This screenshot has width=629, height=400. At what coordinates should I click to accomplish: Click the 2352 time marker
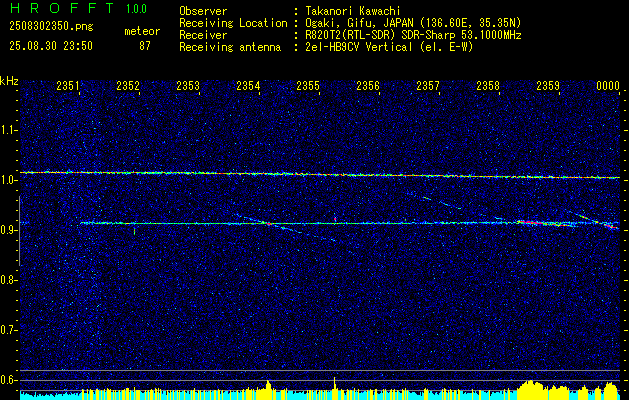click(x=128, y=85)
